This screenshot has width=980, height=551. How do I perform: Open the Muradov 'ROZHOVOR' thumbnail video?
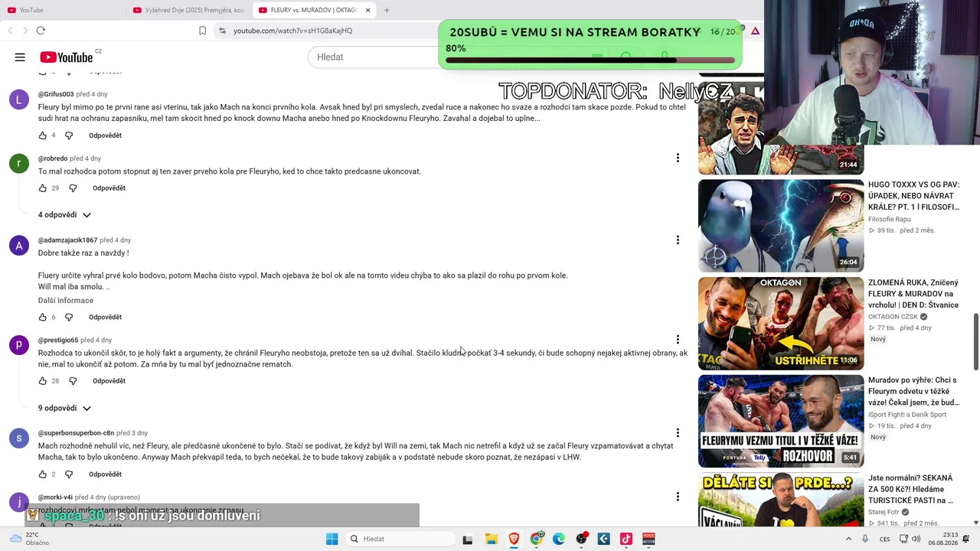point(781,422)
